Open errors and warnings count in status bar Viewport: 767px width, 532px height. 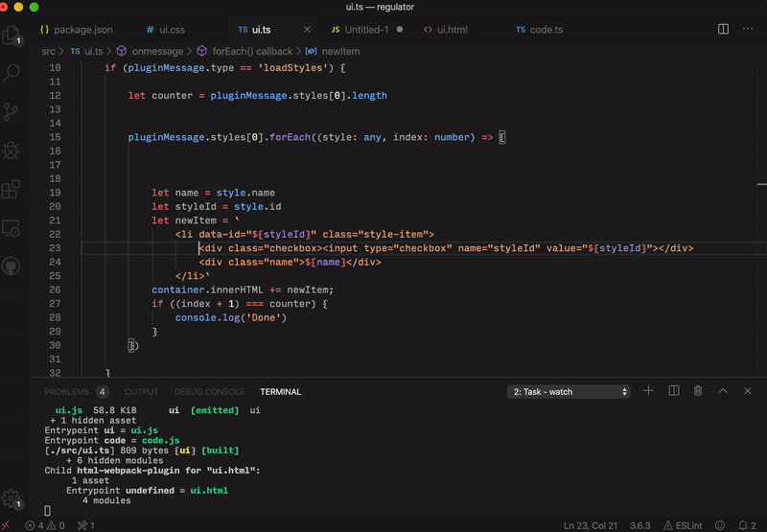[x=45, y=525]
